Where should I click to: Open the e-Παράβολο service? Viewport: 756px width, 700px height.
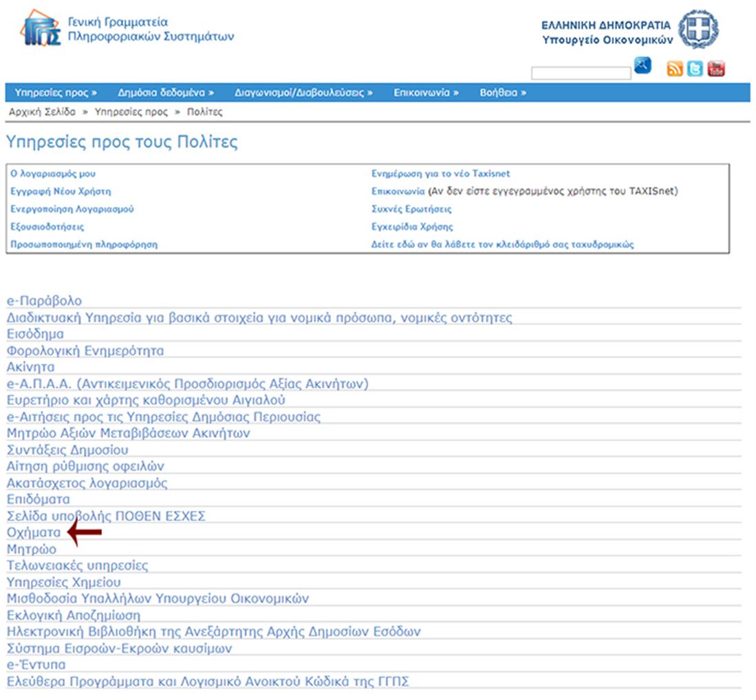pos(44,301)
